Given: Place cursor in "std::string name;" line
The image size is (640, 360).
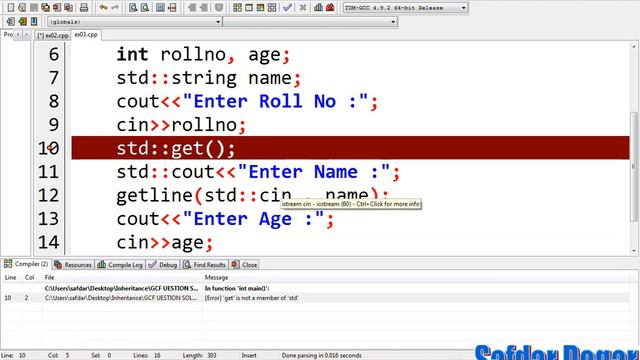Looking at the screenshot, I should (x=209, y=78).
